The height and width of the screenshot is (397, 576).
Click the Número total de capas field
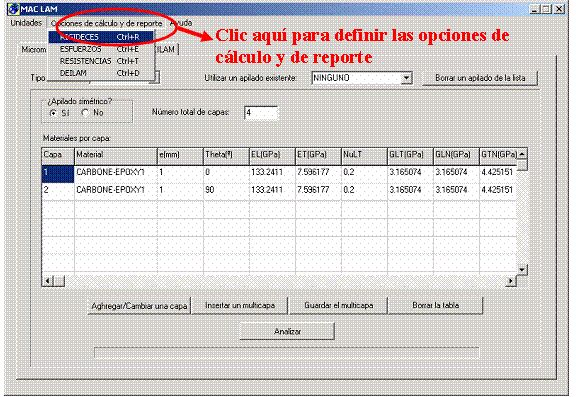pos(261,113)
